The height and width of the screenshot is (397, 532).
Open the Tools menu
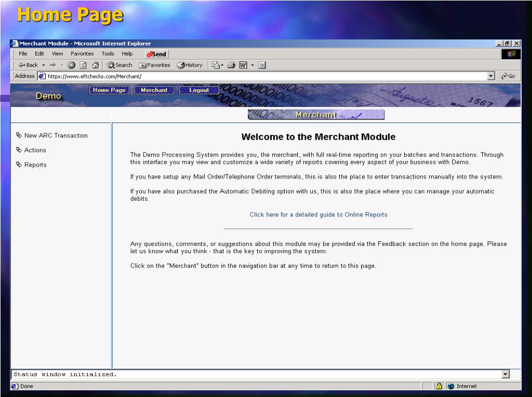[108, 53]
